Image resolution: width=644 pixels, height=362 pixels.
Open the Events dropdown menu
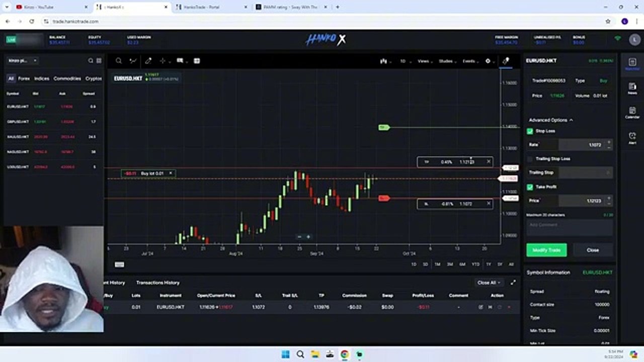point(470,61)
